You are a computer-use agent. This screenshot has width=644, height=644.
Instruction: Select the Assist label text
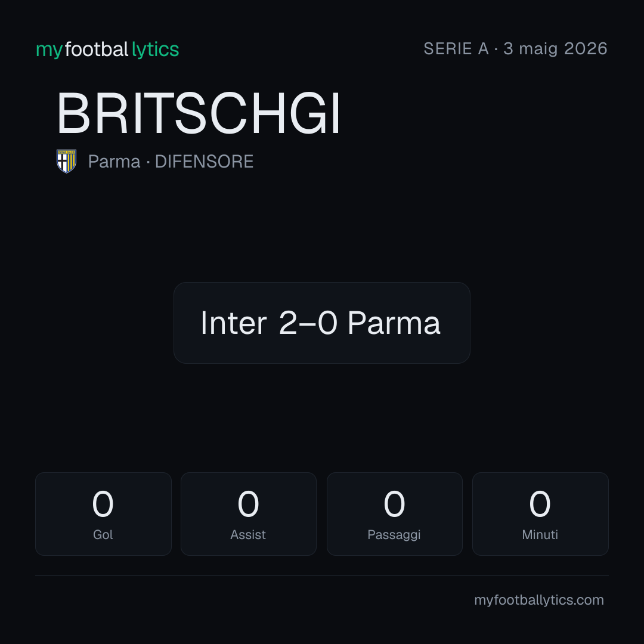click(248, 535)
